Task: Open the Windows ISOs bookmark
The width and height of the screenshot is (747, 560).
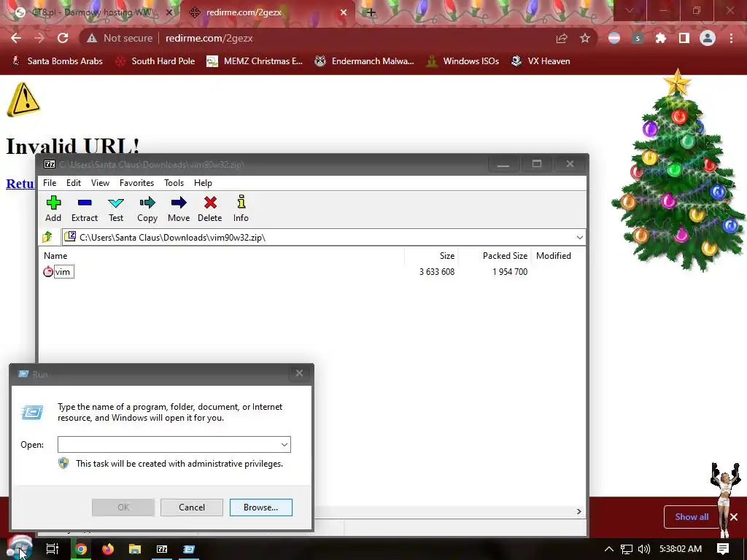Action: [x=462, y=61]
